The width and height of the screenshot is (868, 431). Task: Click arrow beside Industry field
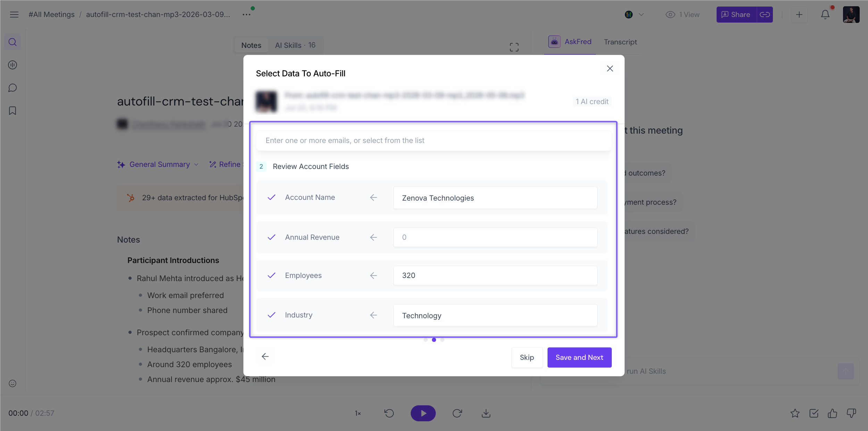point(374,315)
